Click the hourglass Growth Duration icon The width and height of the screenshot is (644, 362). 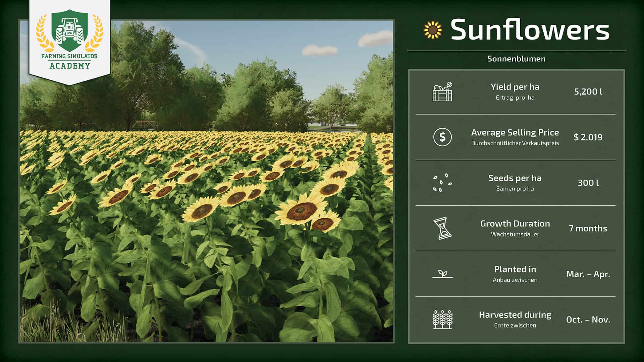[442, 228]
